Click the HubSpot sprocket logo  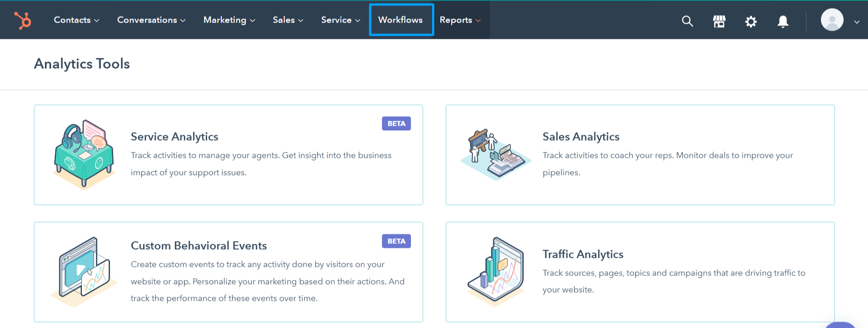coord(23,20)
